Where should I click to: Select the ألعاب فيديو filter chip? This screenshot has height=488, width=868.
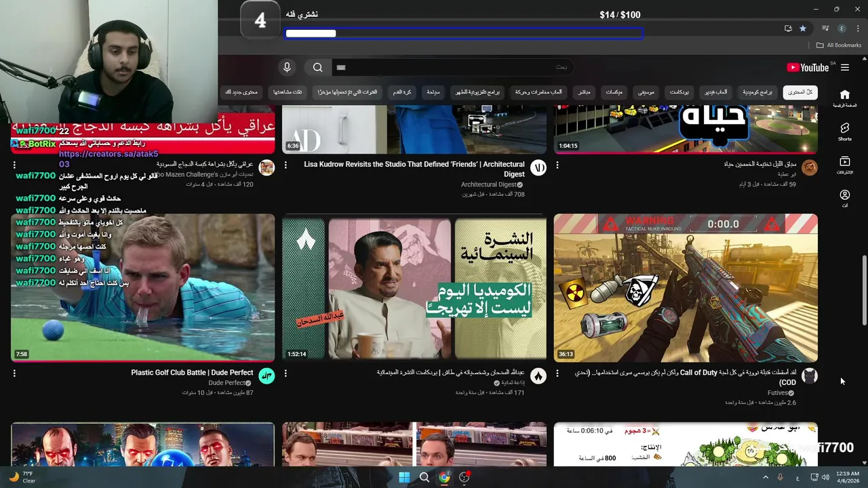coord(715,92)
